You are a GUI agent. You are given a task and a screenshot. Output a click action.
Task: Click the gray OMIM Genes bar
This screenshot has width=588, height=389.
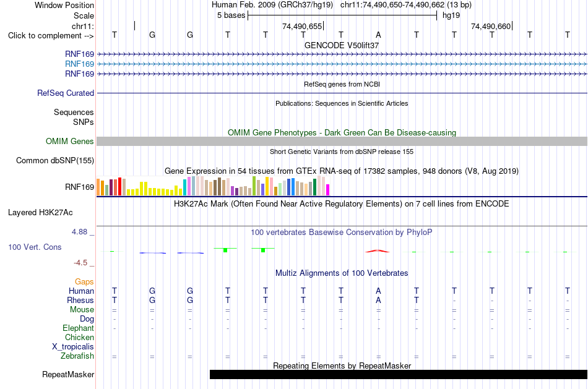coord(342,141)
